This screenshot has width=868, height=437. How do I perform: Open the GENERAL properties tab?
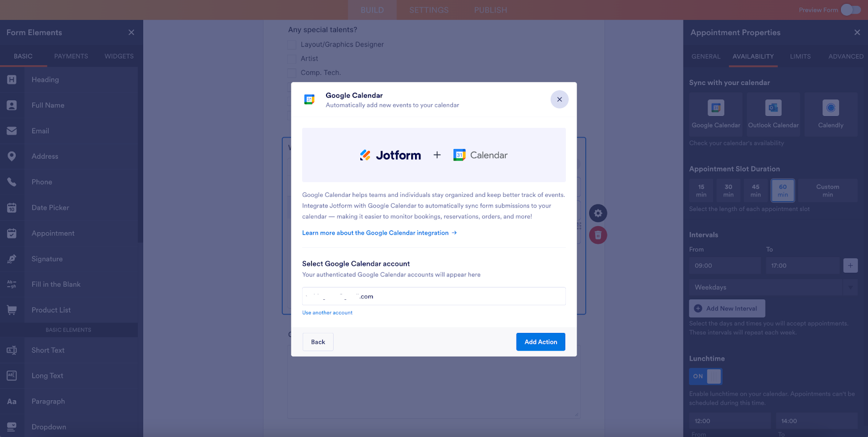click(x=706, y=56)
